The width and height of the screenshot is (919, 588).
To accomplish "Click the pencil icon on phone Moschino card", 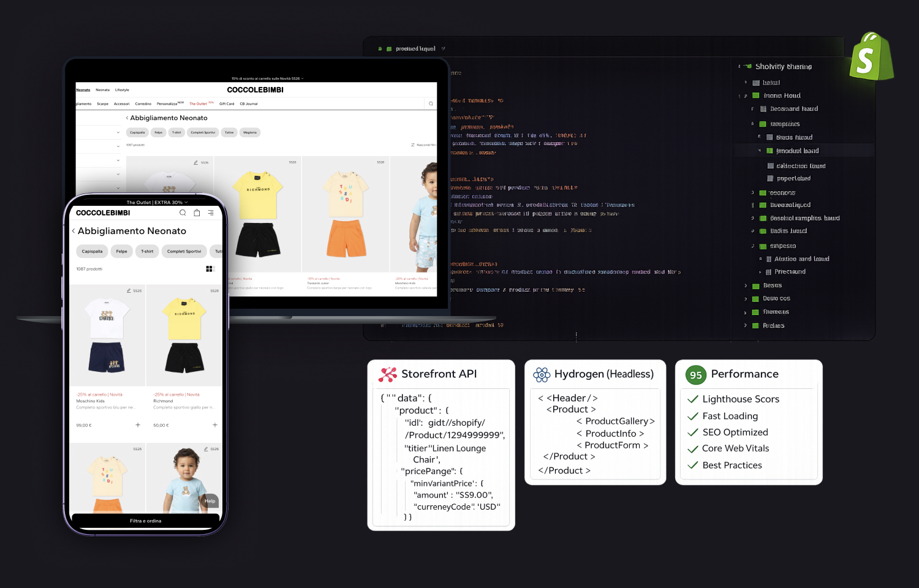I will (129, 290).
